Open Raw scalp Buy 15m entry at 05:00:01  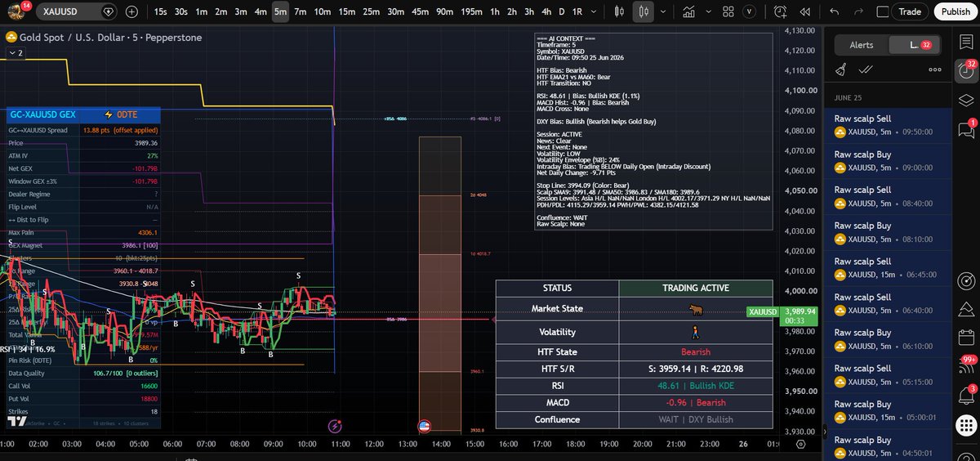click(x=887, y=411)
